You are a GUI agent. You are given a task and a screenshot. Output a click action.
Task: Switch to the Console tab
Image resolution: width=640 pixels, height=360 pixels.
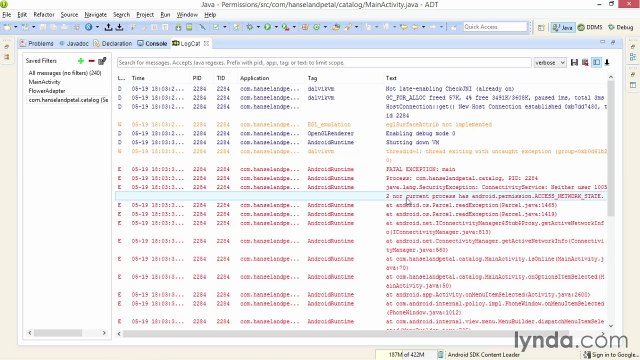(152, 43)
